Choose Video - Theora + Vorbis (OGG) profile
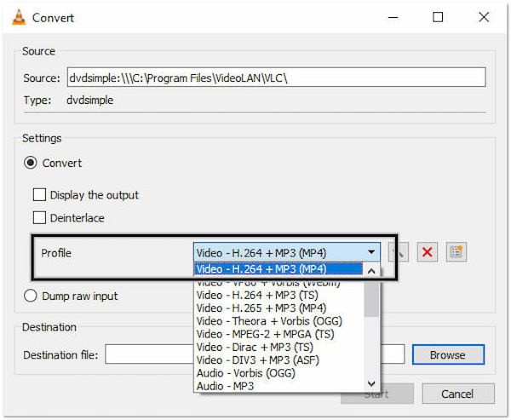Screen dimensions: 511x420 [278, 321]
